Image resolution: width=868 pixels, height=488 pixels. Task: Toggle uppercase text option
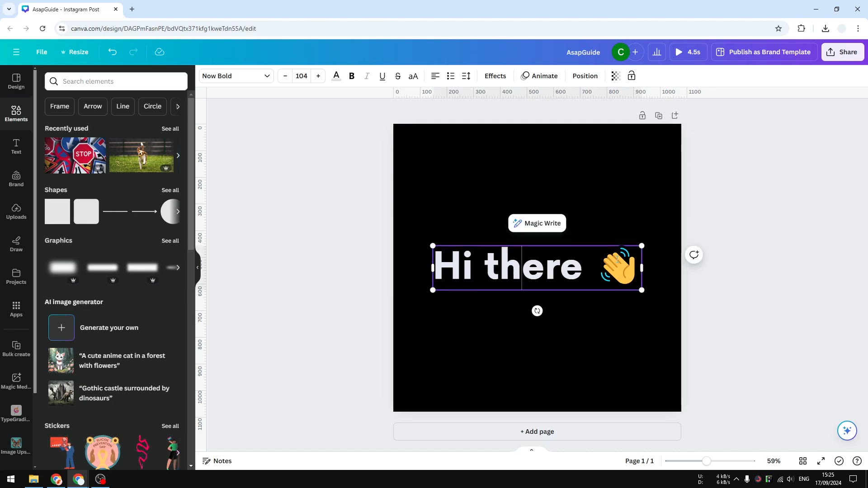pos(413,76)
